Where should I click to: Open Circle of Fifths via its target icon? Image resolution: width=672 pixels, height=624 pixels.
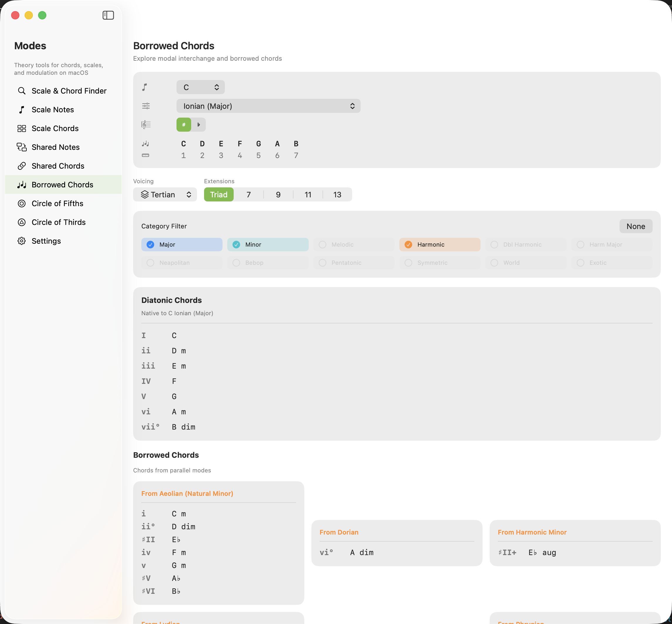pos(22,203)
